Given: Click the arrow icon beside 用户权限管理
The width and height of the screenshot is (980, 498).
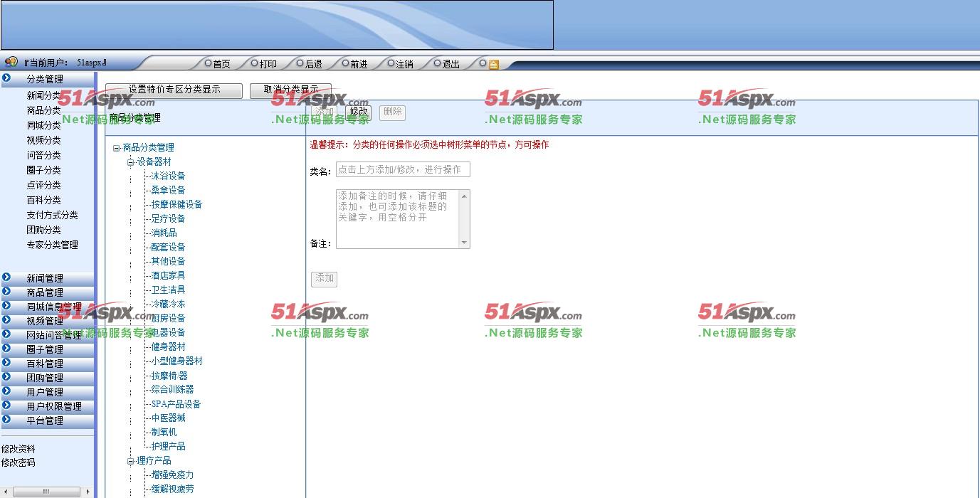Looking at the screenshot, I should click(6, 406).
